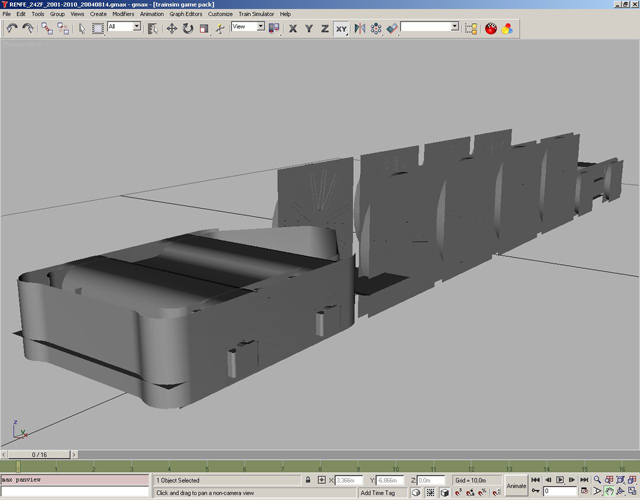Expand the 'View' reference coordinate dropdown
Viewport: 640px width, 500px height.
coord(248,27)
